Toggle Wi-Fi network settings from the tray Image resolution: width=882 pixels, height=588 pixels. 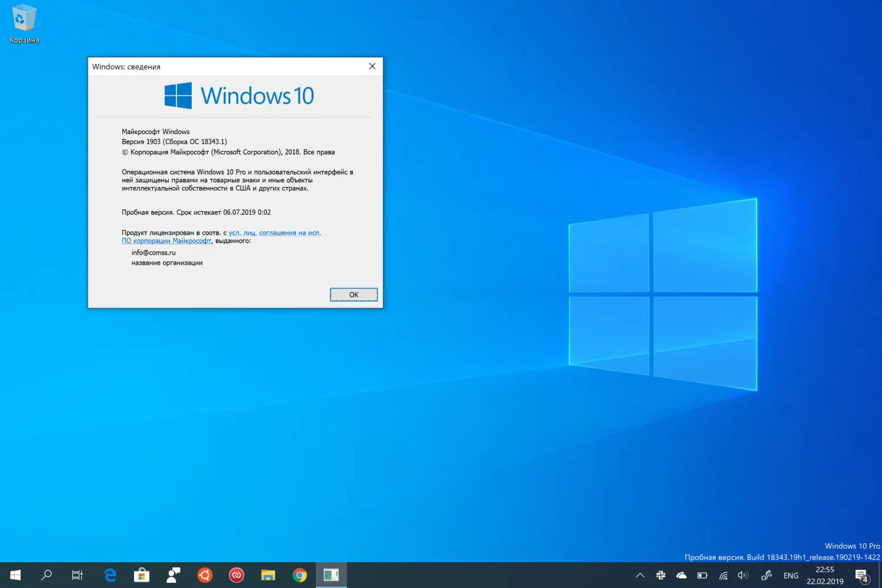[723, 575]
